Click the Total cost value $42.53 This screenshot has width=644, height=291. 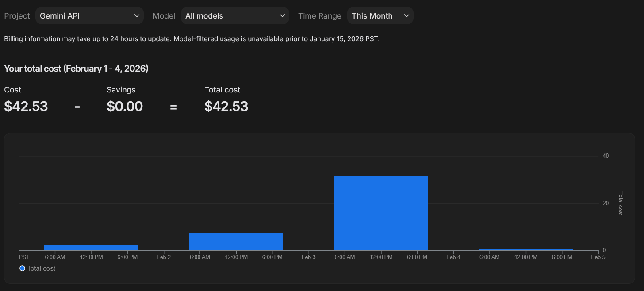(x=226, y=106)
